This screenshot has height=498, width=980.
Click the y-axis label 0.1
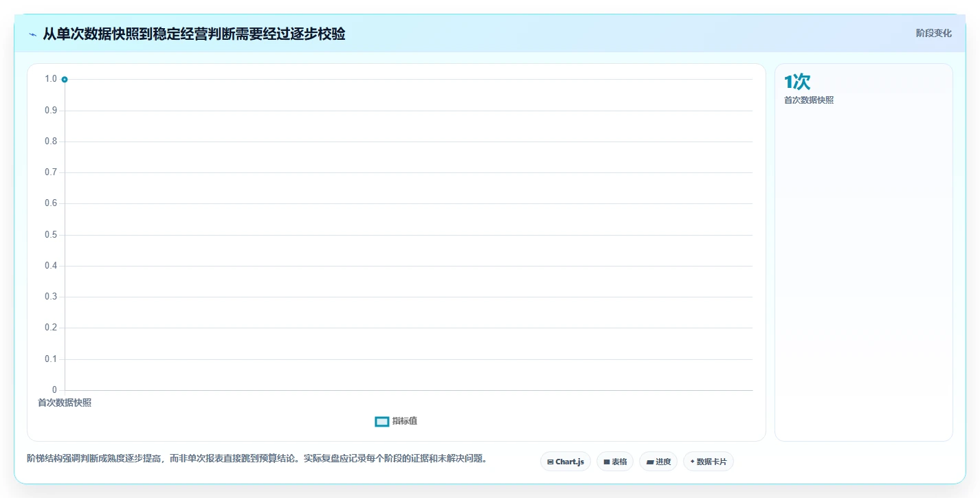[51, 359]
